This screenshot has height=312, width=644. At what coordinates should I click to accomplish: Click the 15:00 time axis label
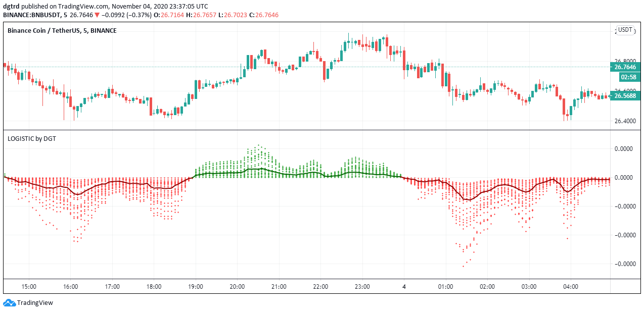coord(29,287)
